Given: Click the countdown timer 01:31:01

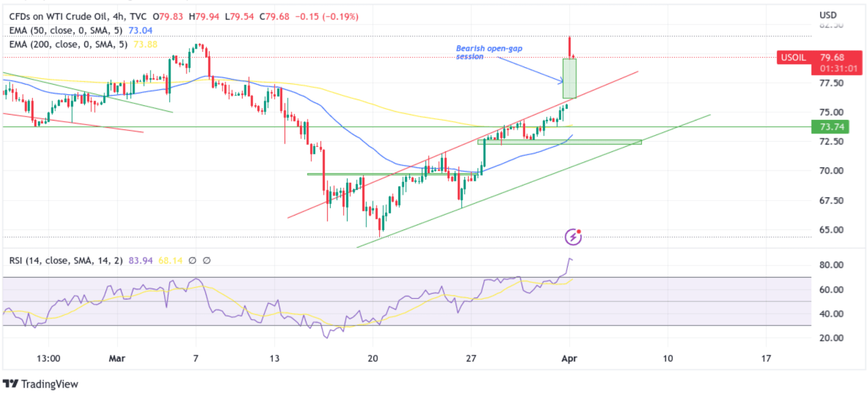Looking at the screenshot, I should (839, 69).
